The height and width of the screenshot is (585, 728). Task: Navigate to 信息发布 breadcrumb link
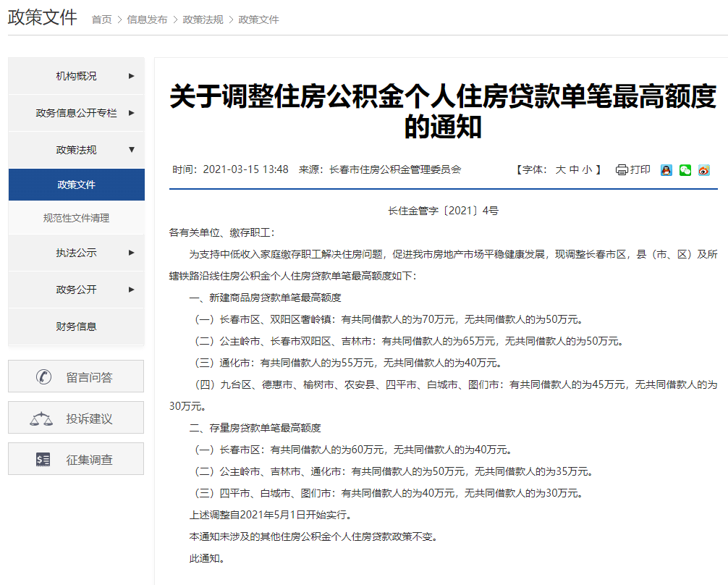[x=147, y=20]
